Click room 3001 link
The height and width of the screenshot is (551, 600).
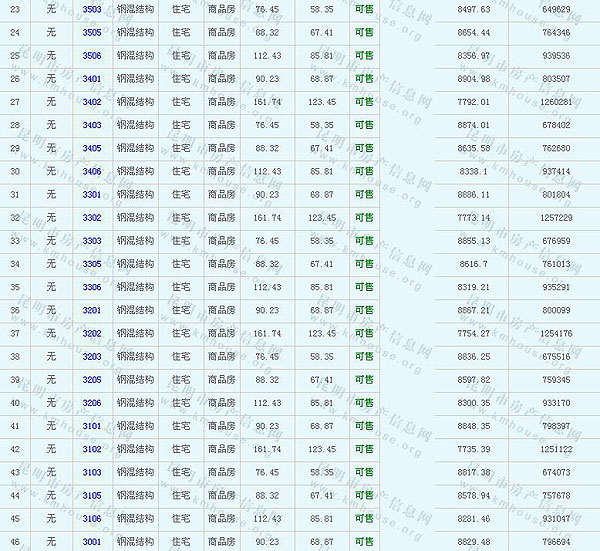pyautogui.click(x=91, y=542)
